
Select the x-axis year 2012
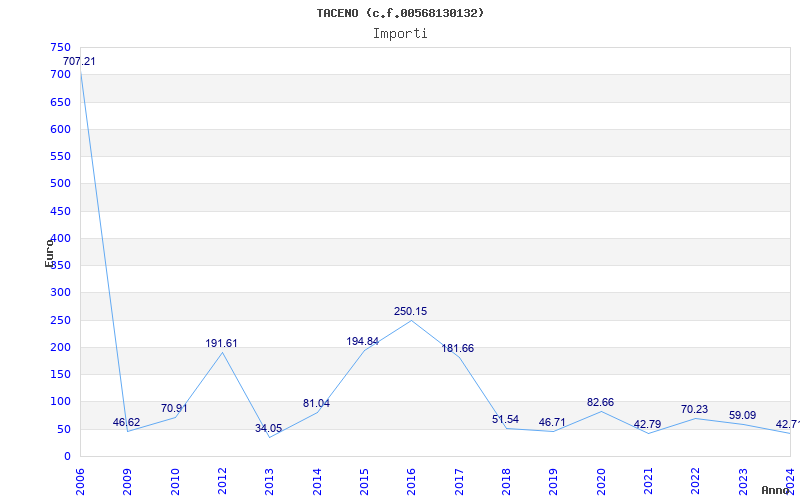click(x=222, y=481)
